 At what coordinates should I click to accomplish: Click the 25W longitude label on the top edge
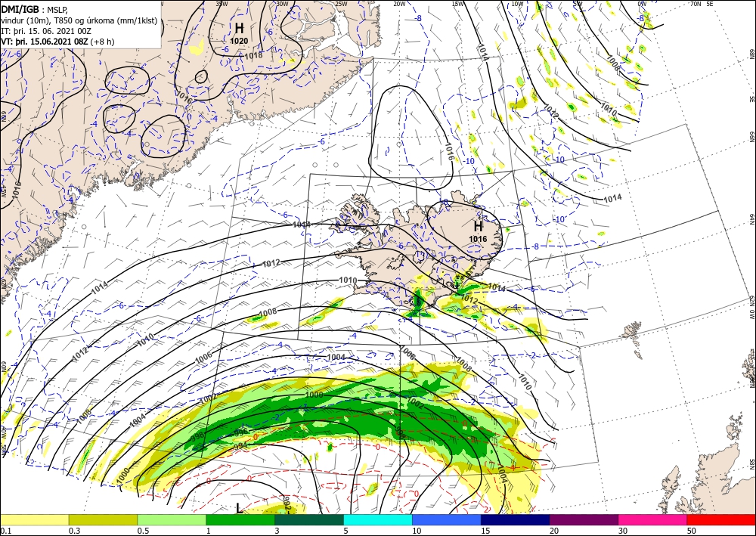(x=341, y=4)
